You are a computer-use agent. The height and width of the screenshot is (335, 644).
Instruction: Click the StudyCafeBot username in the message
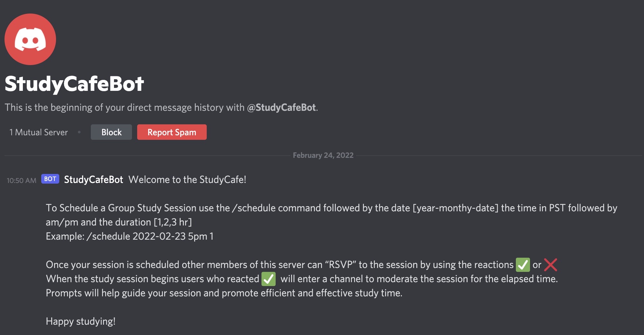(x=93, y=179)
